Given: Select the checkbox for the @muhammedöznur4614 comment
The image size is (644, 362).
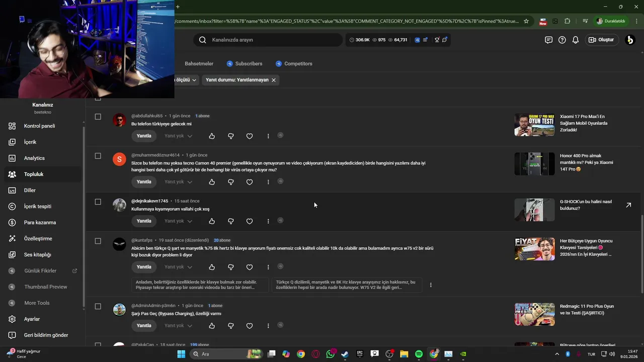Looking at the screenshot, I should pos(98,156).
